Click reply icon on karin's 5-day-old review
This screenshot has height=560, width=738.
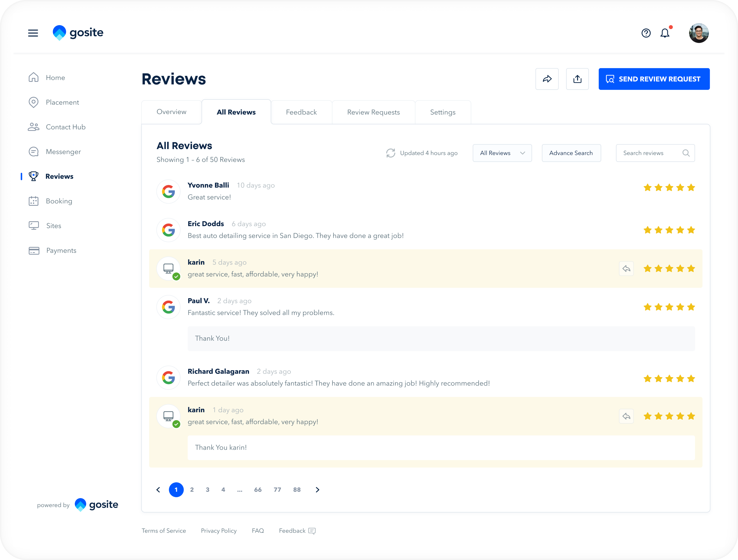click(x=626, y=269)
